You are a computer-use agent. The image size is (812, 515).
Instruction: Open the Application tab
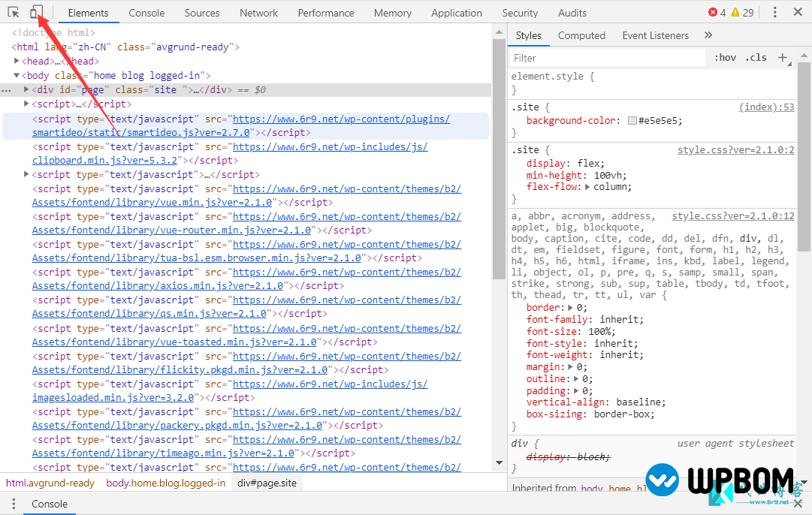pyautogui.click(x=456, y=13)
